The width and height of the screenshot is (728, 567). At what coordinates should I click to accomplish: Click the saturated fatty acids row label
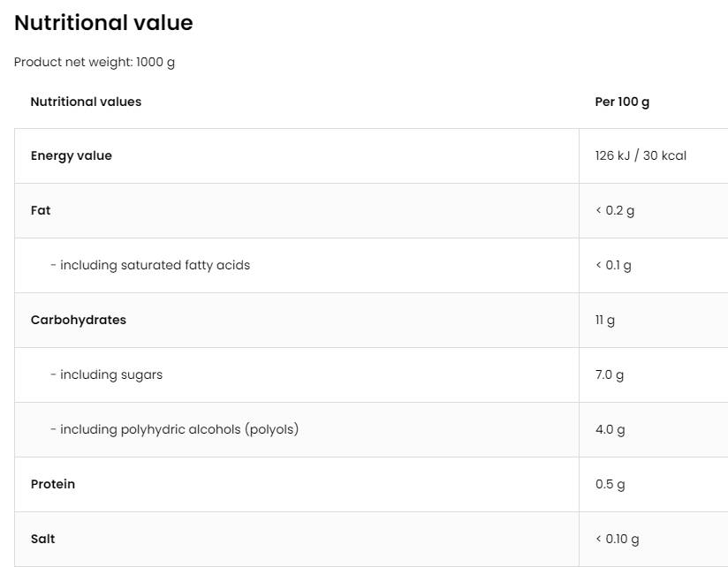(150, 265)
